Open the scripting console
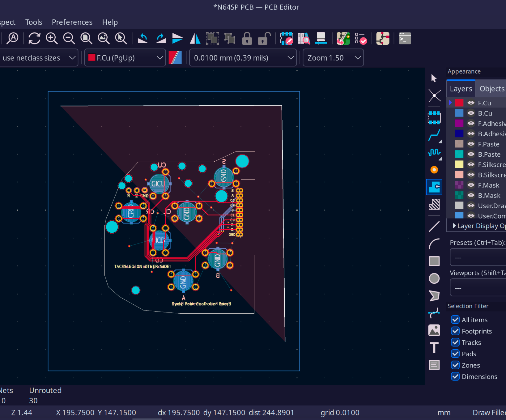Screen dimensions: 506x420 point(405,38)
